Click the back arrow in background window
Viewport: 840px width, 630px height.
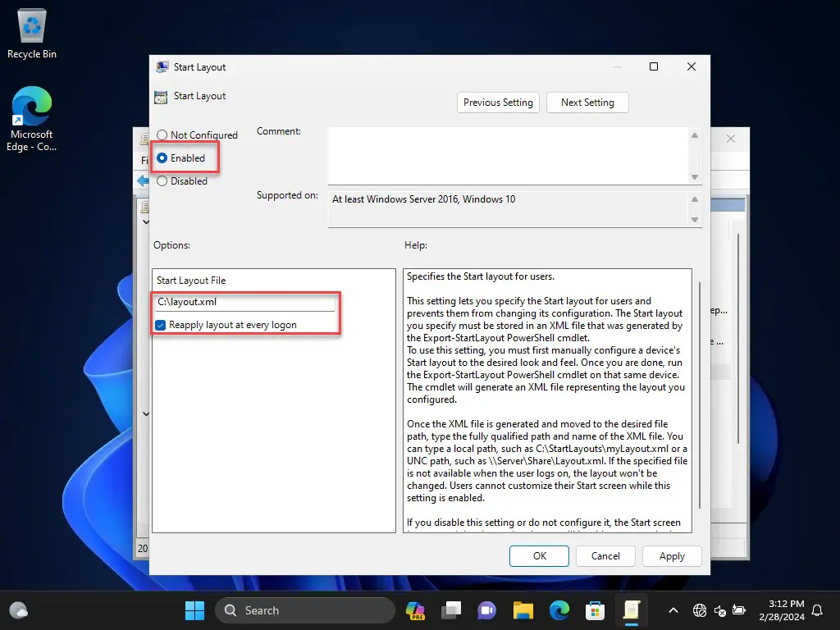(x=143, y=181)
